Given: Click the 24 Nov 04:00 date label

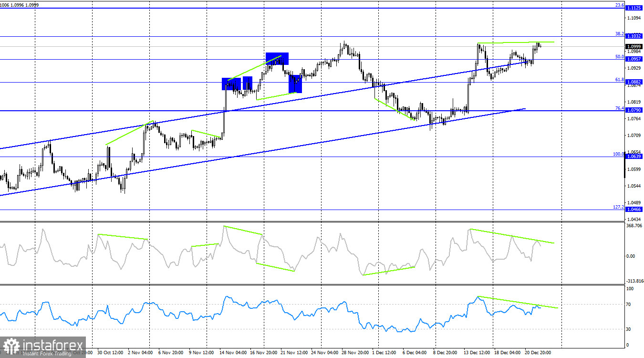Looking at the screenshot, I should 324,352.
